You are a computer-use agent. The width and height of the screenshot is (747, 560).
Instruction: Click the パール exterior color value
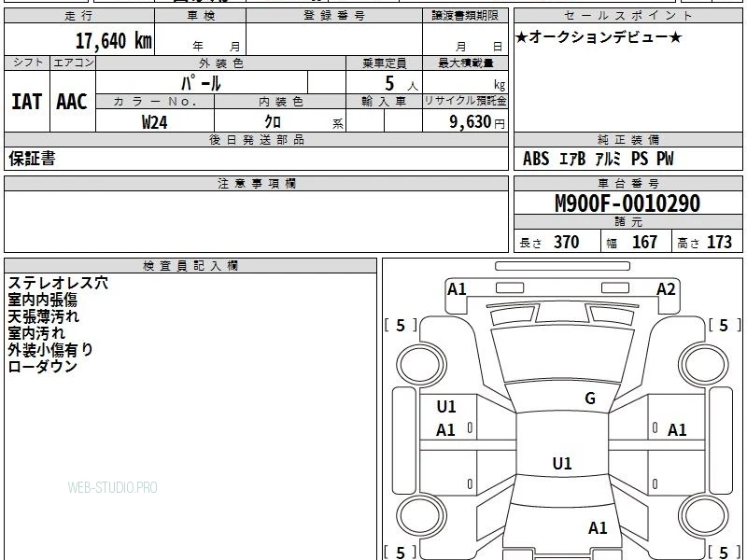[x=201, y=83]
